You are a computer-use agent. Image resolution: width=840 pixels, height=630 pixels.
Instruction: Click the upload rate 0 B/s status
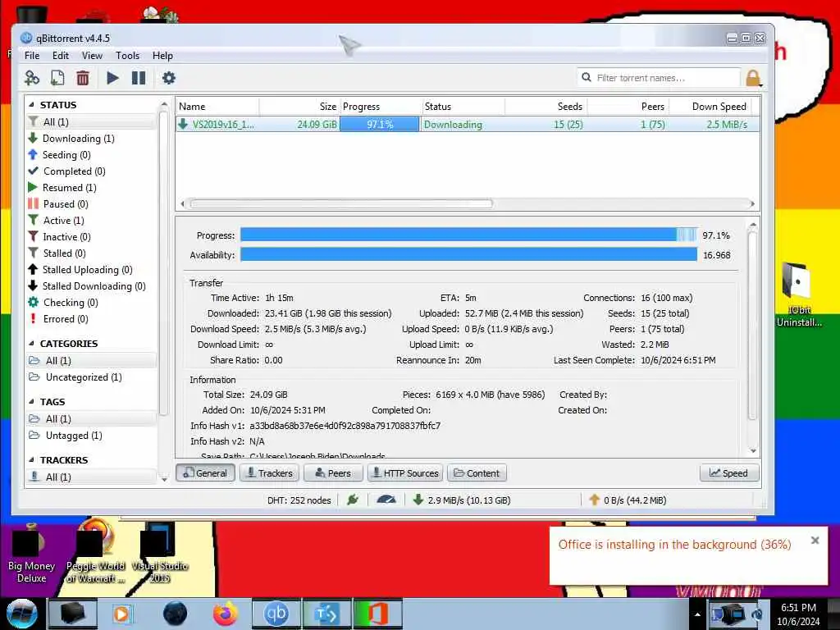click(628, 500)
